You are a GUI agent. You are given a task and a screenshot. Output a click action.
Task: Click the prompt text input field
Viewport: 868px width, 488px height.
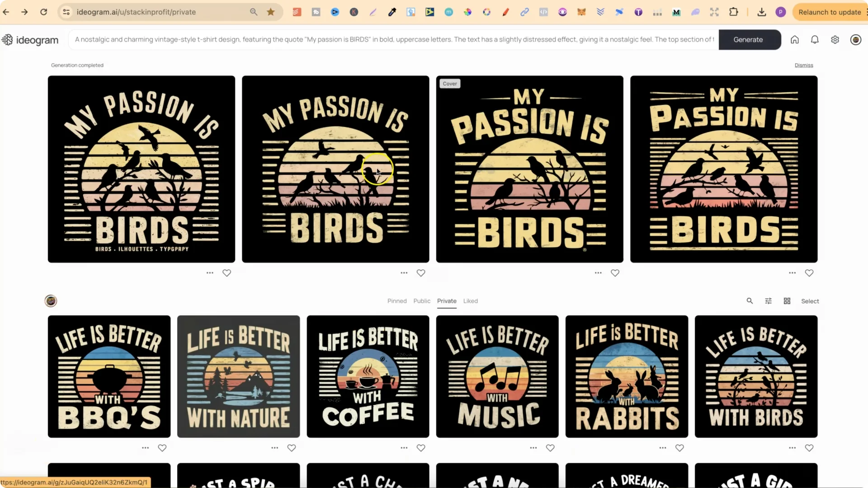393,40
